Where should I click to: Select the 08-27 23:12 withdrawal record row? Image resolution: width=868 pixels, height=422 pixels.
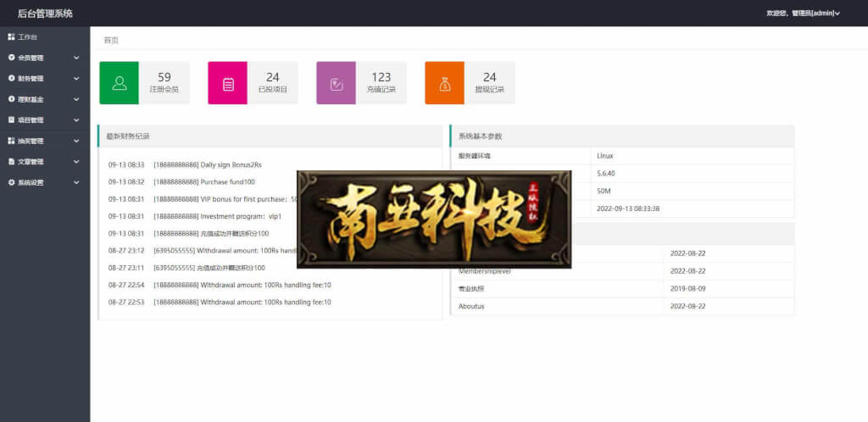click(203, 251)
